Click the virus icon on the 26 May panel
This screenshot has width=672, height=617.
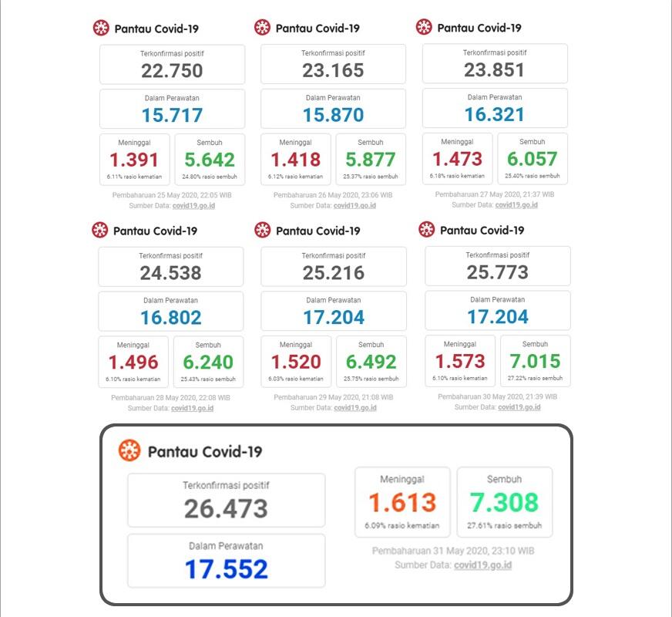262,28
